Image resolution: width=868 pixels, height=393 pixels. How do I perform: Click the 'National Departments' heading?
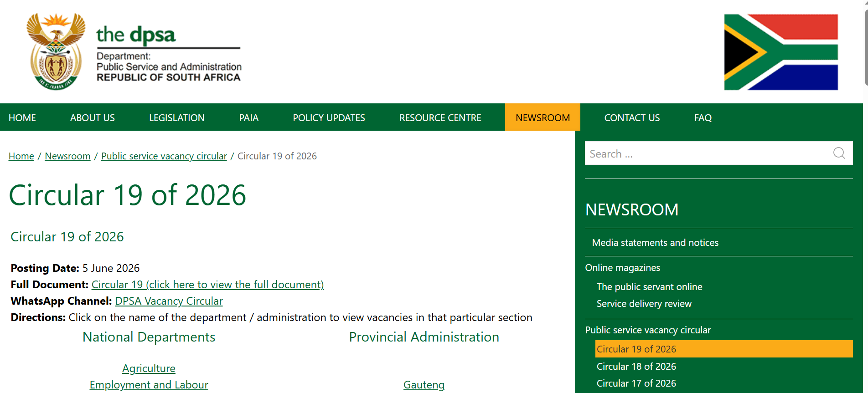[x=149, y=337]
